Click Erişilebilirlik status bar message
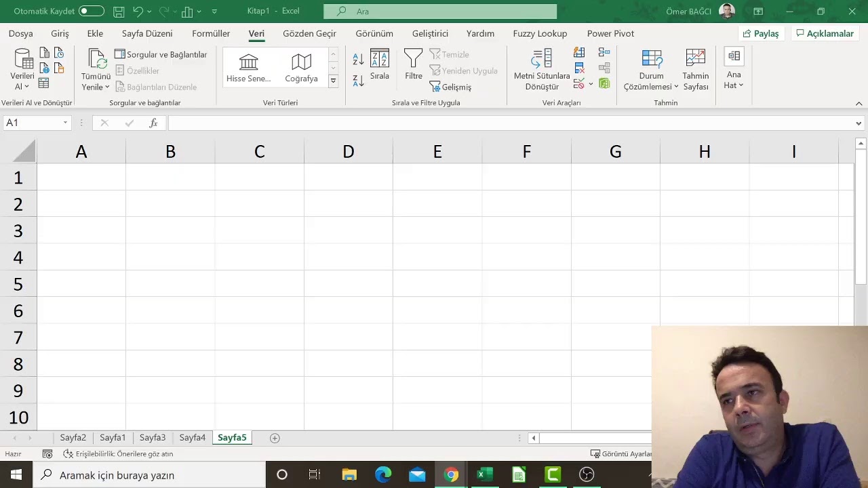The height and width of the screenshot is (488, 868). tap(118, 454)
